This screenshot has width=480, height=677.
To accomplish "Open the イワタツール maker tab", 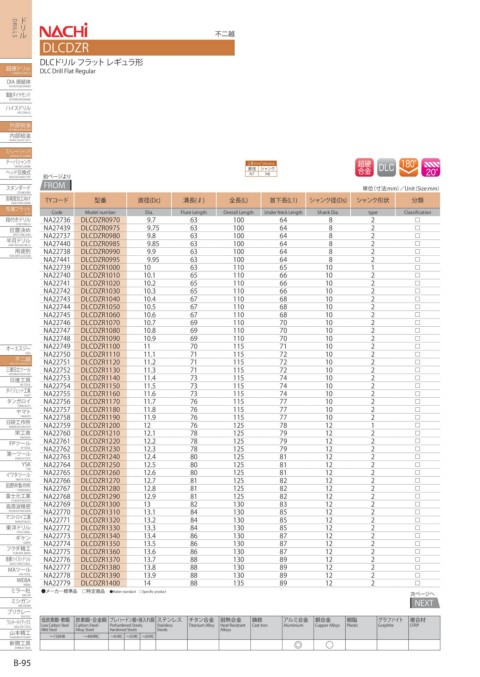I will [x=16, y=476].
